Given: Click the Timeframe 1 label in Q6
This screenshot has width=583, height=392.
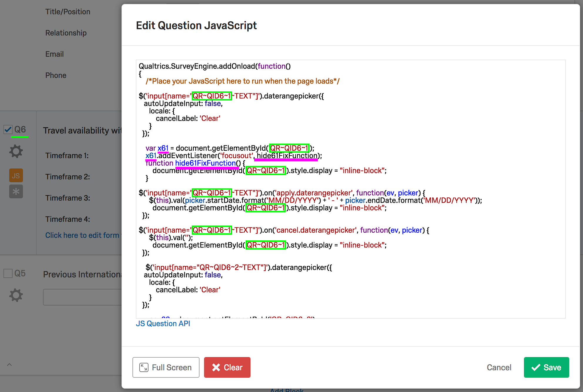Looking at the screenshot, I should [67, 155].
